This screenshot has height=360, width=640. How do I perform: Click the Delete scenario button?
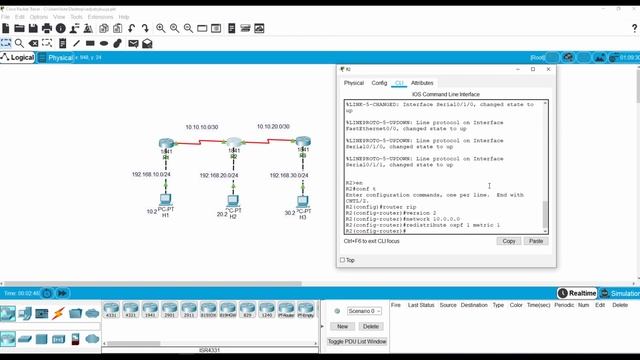click(x=371, y=326)
